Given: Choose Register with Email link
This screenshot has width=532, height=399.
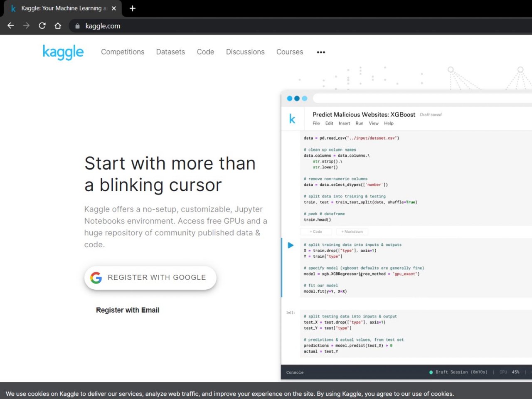Looking at the screenshot, I should point(128,310).
